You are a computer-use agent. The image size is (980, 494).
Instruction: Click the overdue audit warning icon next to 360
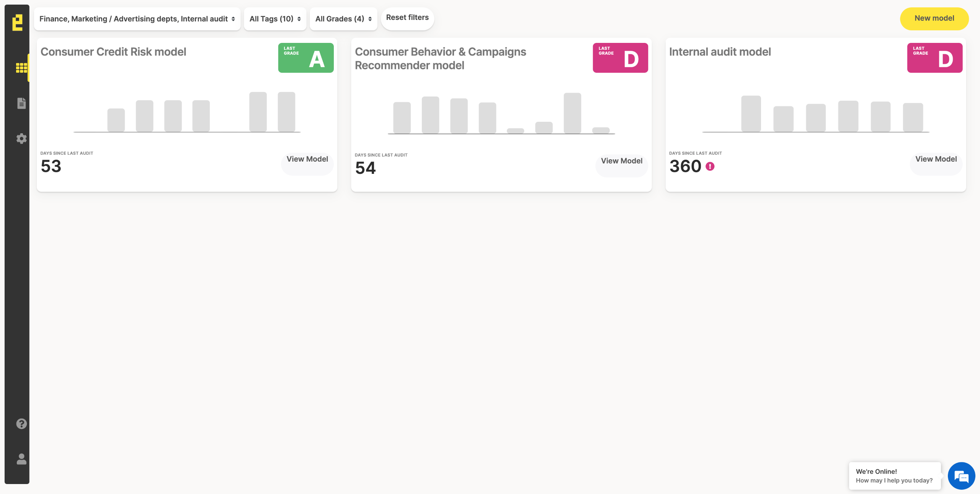[710, 167]
